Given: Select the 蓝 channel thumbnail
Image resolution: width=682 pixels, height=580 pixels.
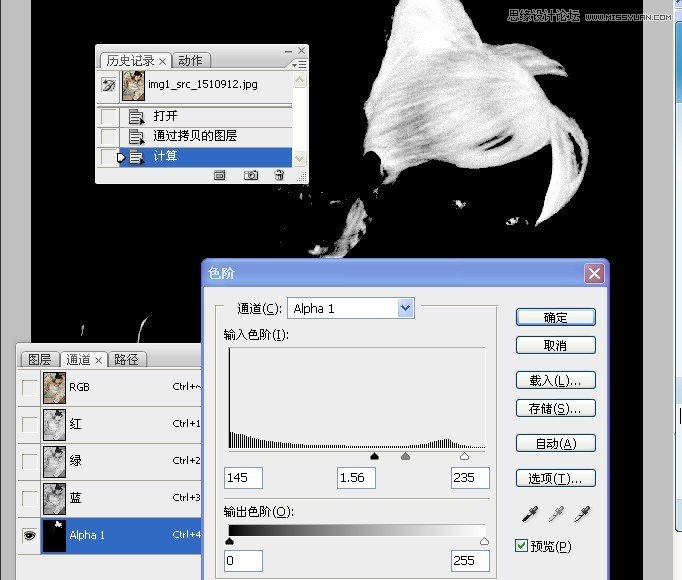Looking at the screenshot, I should pyautogui.click(x=54, y=498).
